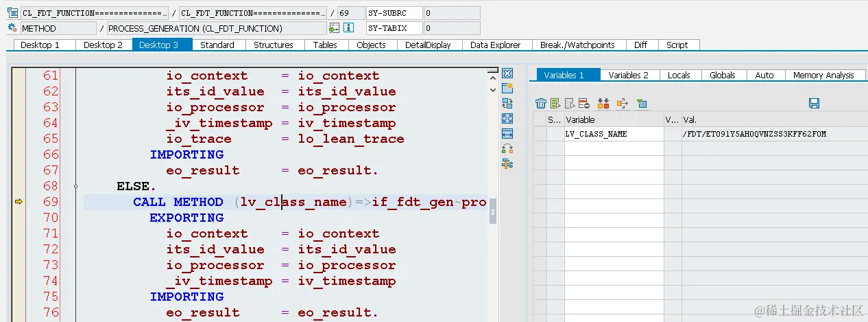Screen dimensions: 868x322
Task: Click the S... column header in variables table
Action: [555, 119]
